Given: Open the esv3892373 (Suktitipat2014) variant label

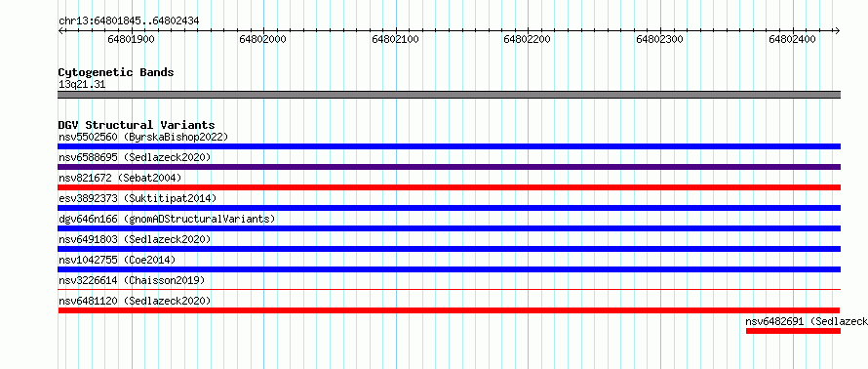Looking at the screenshot, I should pyautogui.click(x=138, y=198).
